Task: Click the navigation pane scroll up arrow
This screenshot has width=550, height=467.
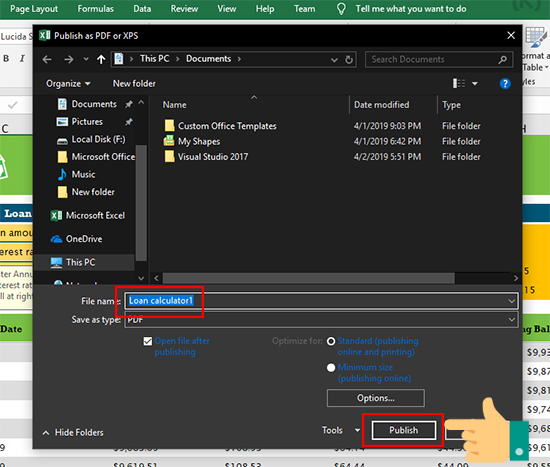Action: (141, 102)
